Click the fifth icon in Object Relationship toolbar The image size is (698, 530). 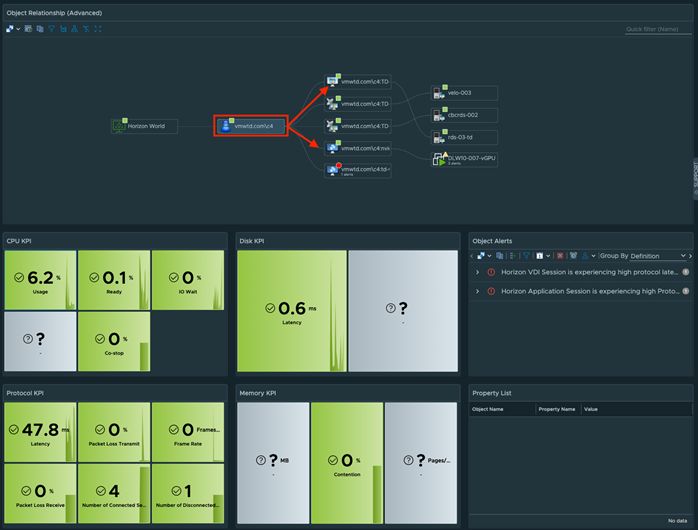click(x=63, y=29)
